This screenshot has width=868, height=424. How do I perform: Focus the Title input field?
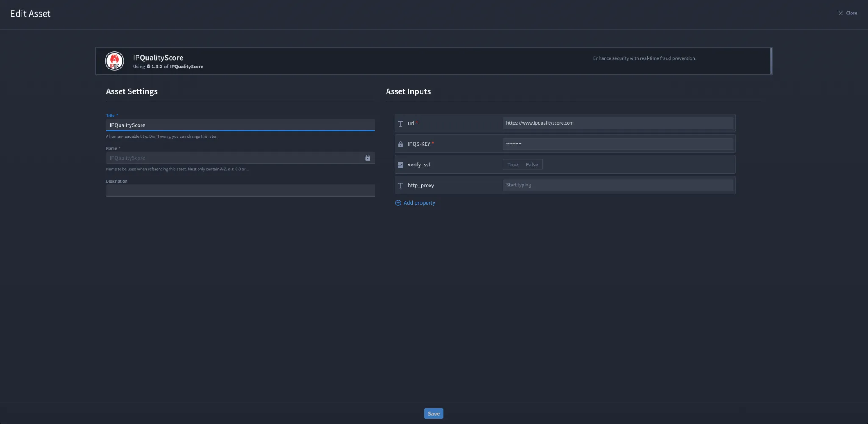click(x=240, y=125)
